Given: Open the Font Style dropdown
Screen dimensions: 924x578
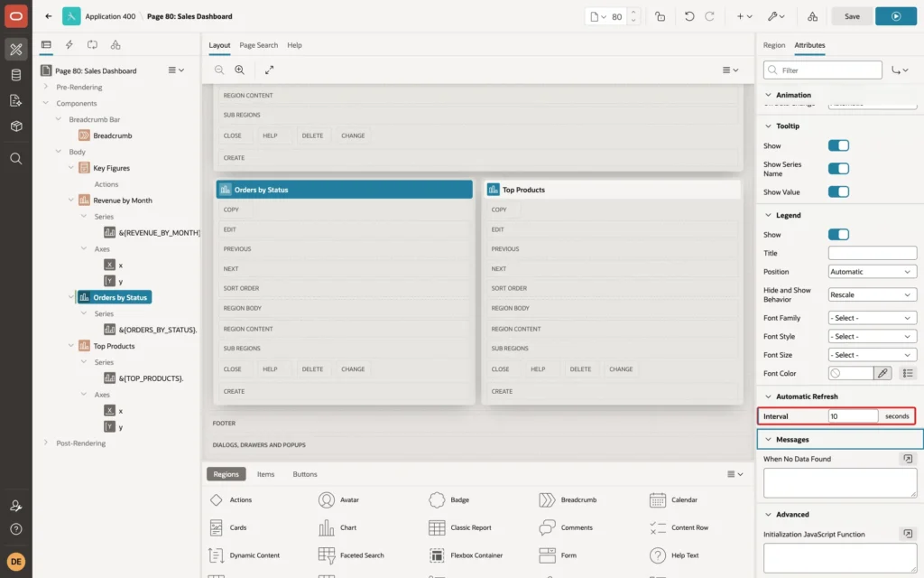Looking at the screenshot, I should tap(873, 336).
